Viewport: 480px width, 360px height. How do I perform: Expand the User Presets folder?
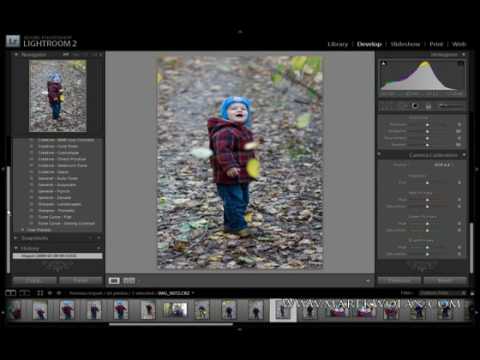click(22, 230)
